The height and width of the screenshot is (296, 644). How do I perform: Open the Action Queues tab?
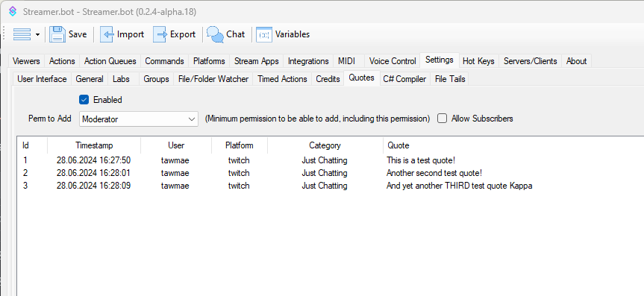pyautogui.click(x=110, y=61)
